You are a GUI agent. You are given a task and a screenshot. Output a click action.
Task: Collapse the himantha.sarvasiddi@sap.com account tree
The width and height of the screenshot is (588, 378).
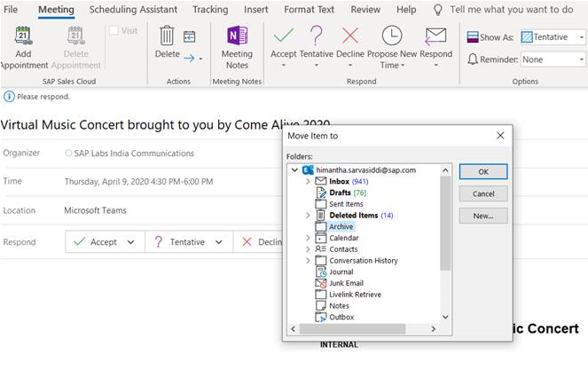coord(294,170)
